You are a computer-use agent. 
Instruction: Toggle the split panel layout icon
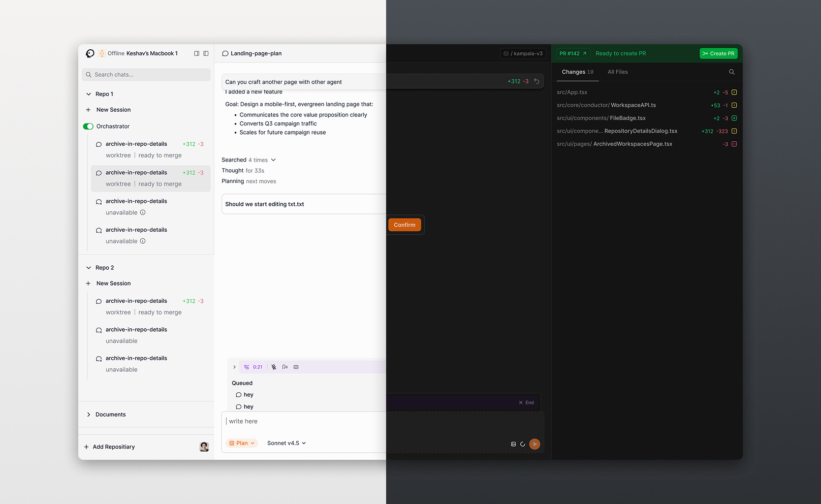(197, 53)
